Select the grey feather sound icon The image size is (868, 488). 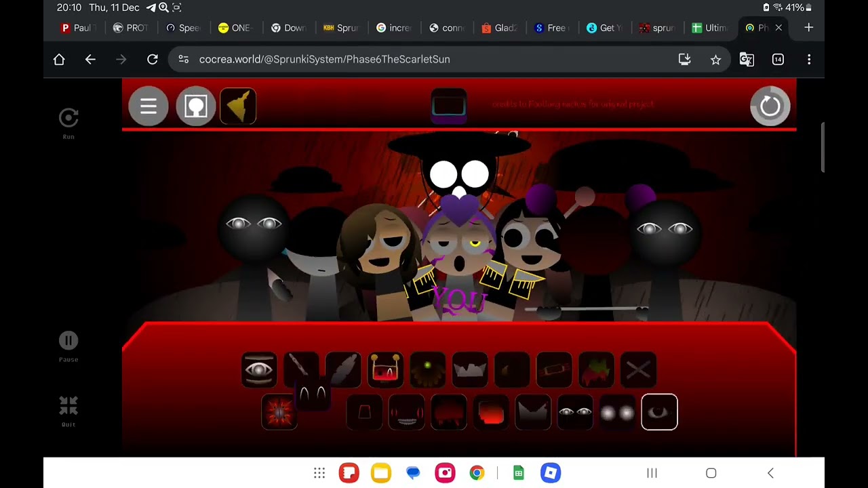click(x=343, y=369)
